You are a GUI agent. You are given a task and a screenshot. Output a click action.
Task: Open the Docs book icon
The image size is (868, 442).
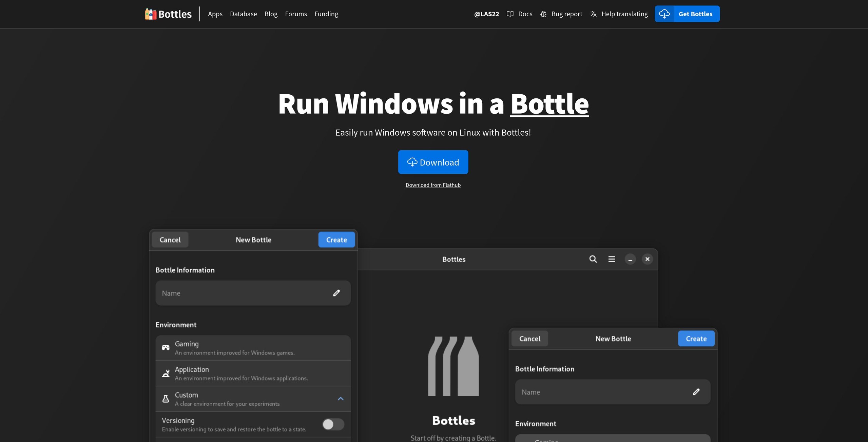[x=510, y=14]
